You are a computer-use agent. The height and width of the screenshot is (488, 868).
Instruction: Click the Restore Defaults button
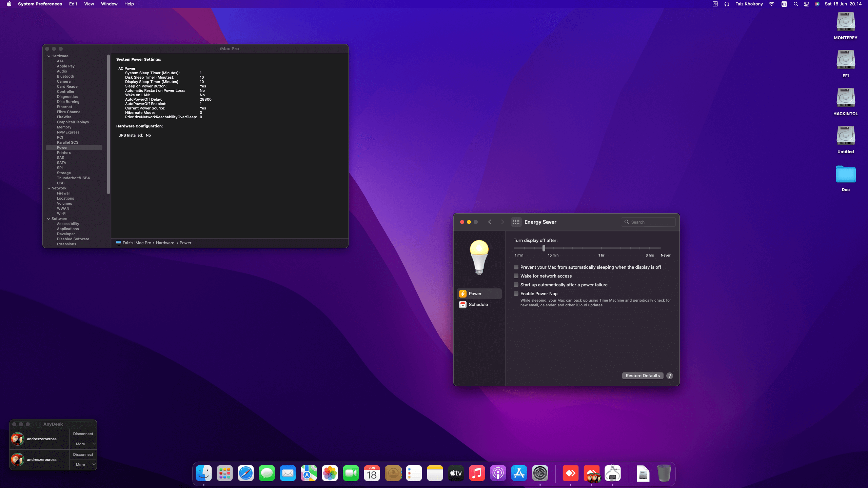[x=642, y=375]
